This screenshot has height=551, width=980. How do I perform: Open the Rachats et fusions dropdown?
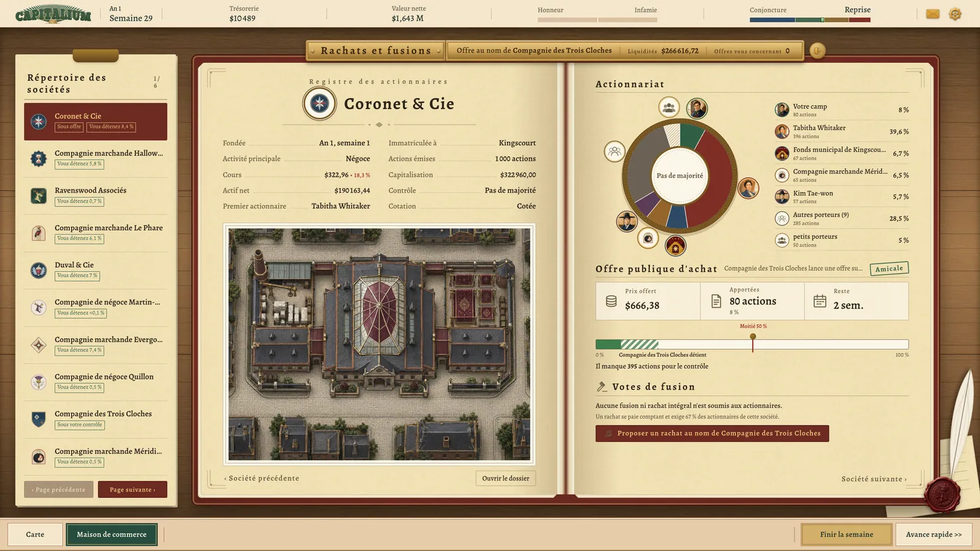coord(376,51)
